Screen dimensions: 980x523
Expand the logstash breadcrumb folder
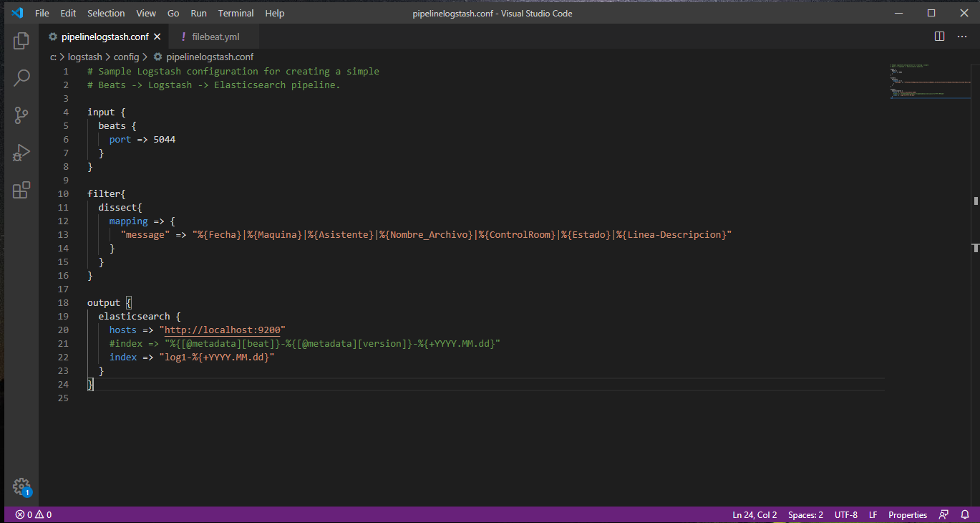[x=84, y=57]
